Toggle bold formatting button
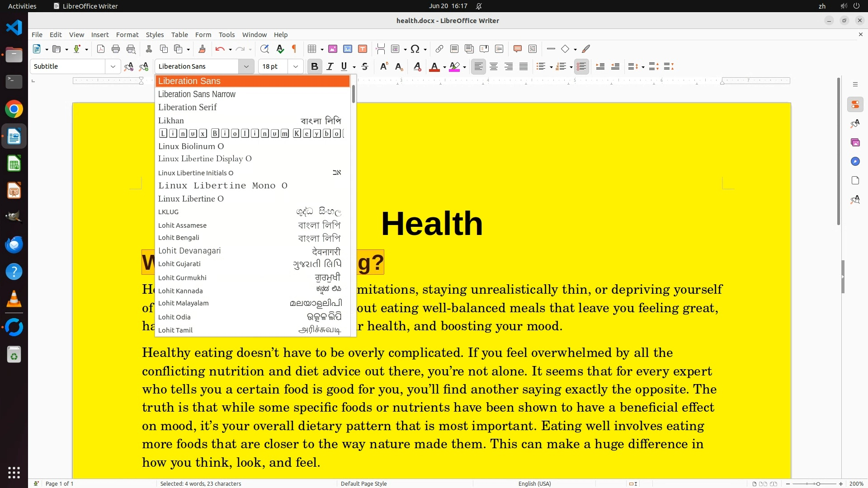The height and width of the screenshot is (488, 868). click(x=315, y=67)
